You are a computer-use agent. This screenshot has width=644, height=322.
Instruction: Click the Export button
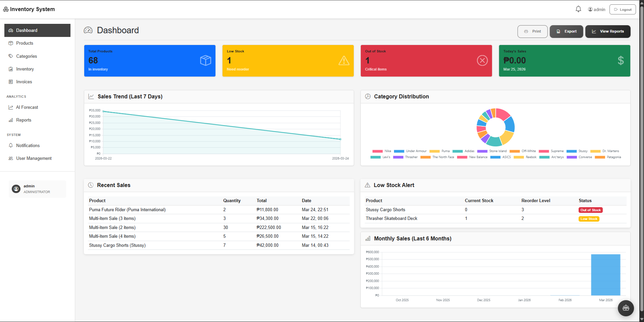tap(566, 31)
